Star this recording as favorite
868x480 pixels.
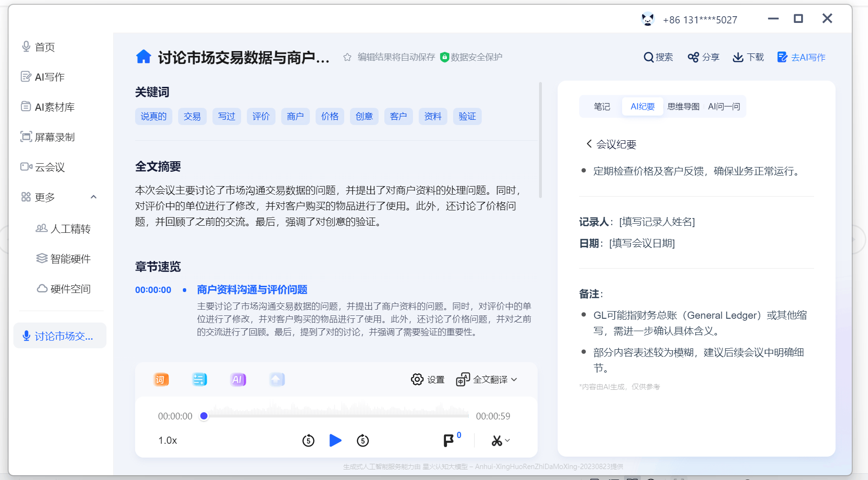[x=347, y=57]
